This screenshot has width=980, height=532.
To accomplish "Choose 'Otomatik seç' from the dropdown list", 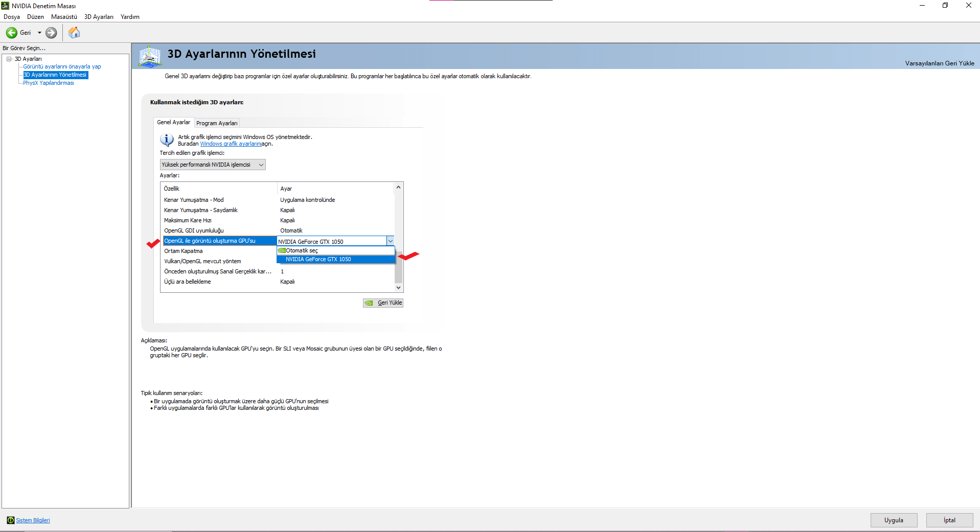I will (x=336, y=250).
